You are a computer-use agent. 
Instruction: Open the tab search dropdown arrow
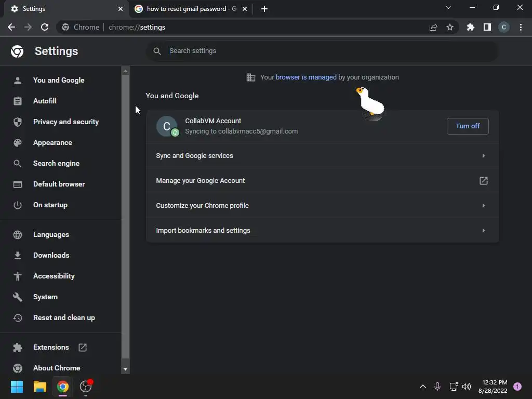point(448,7)
